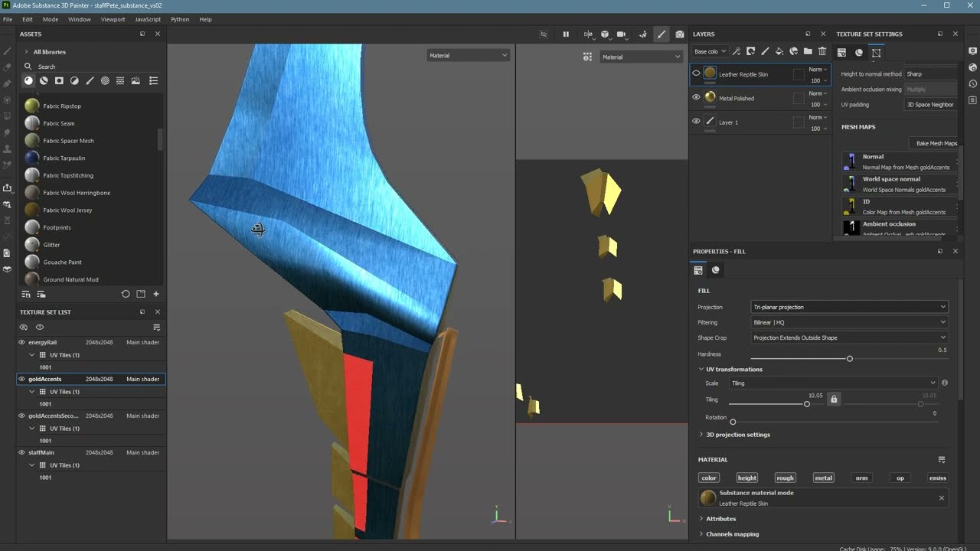Open the Export textures icon in left sidebar
The image size is (980, 551).
[x=7, y=187]
